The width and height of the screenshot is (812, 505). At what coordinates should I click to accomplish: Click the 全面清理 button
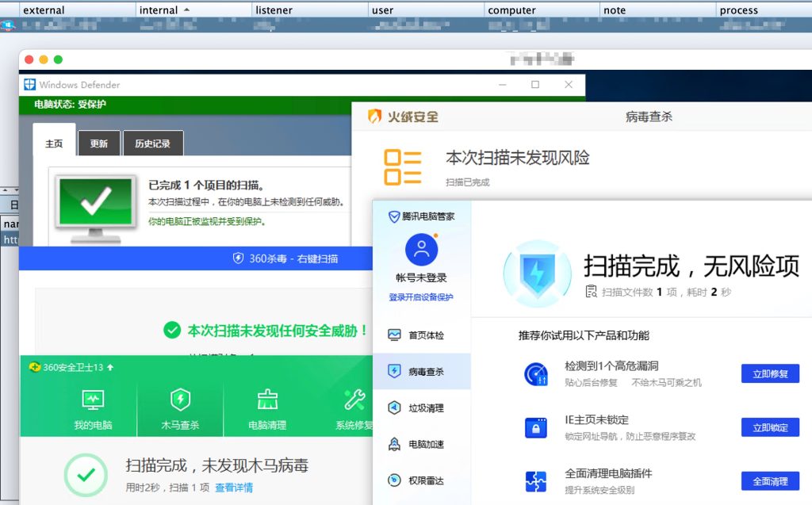coord(770,481)
